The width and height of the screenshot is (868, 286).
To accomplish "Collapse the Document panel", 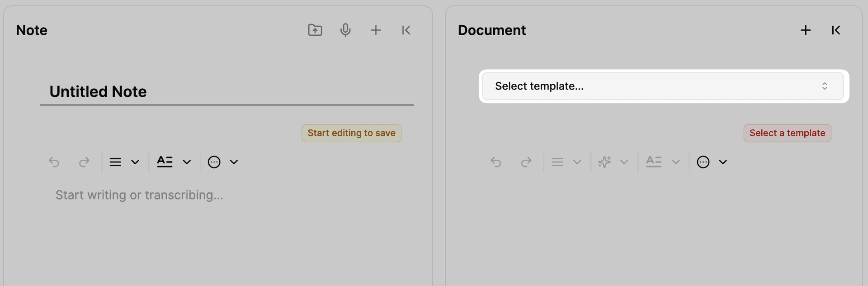I will pyautogui.click(x=836, y=30).
